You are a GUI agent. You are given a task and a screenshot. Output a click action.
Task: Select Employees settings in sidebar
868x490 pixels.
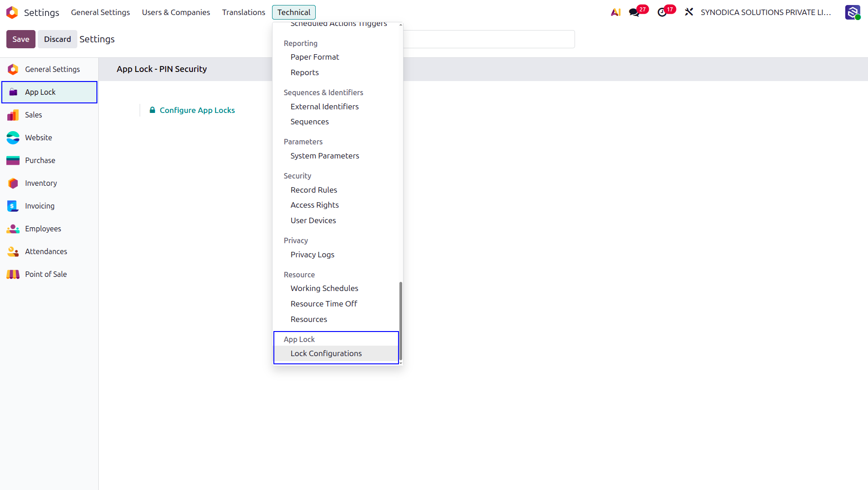pos(49,229)
